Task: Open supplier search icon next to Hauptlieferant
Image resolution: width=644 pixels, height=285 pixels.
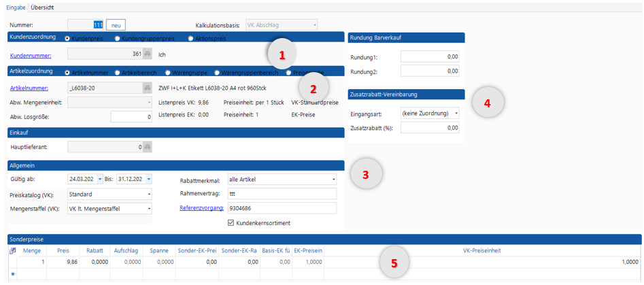Action: click(x=148, y=146)
